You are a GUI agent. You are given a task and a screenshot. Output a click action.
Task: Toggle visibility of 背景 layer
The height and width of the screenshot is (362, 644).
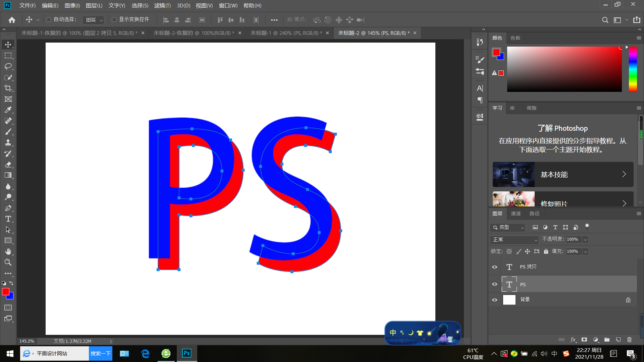(494, 300)
